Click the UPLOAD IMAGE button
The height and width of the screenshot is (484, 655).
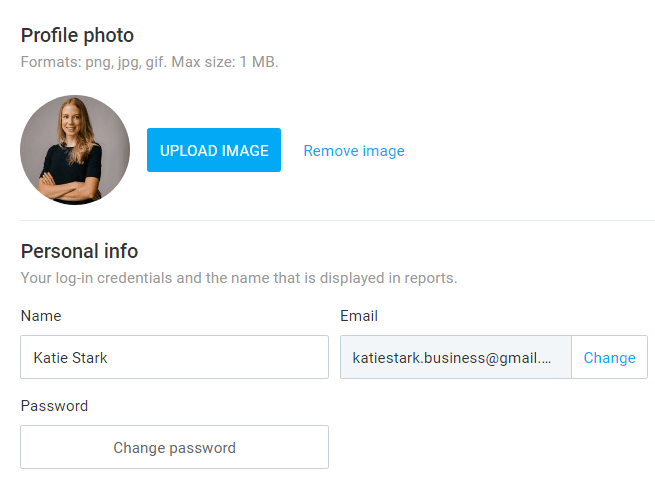214,150
